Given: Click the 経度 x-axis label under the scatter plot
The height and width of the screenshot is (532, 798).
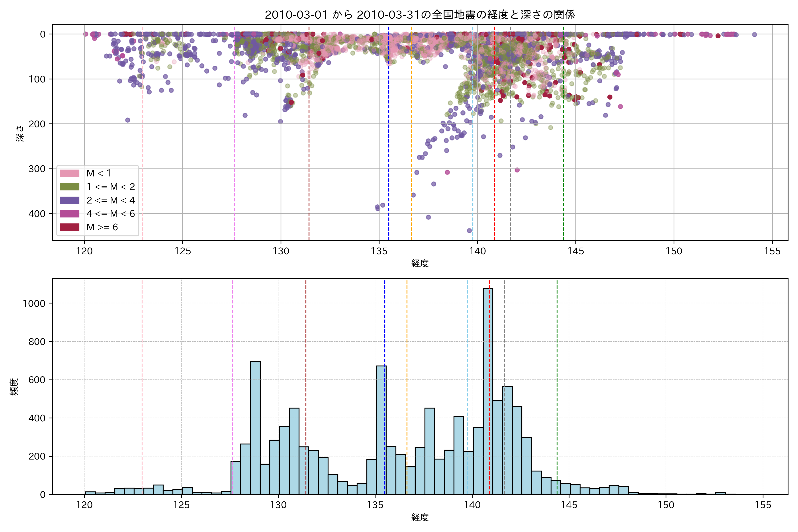Looking at the screenshot, I should click(x=420, y=263).
